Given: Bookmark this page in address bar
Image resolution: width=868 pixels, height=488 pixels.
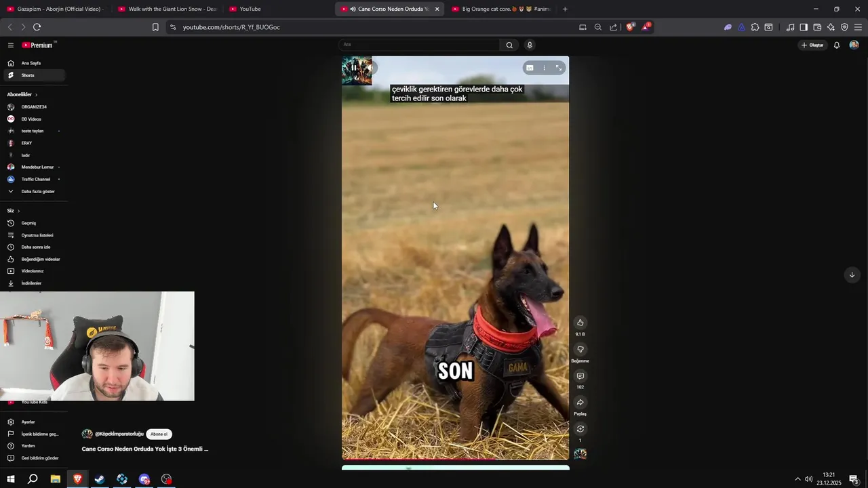Looking at the screenshot, I should click(155, 27).
